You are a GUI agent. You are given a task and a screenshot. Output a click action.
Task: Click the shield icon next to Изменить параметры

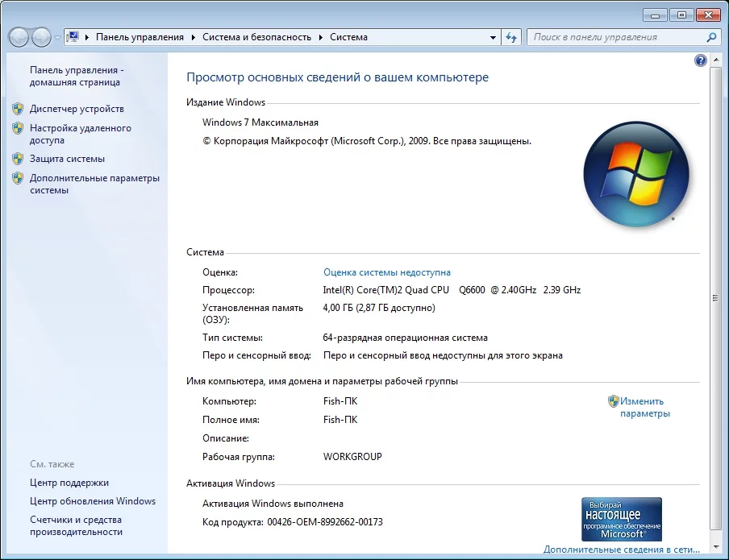613,401
